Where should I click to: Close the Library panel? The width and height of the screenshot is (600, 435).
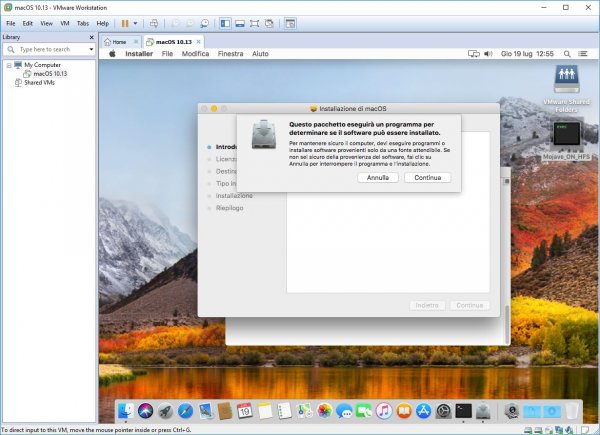(91, 37)
